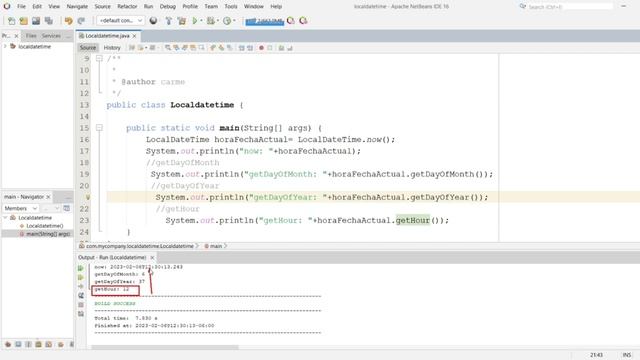This screenshot has height=360, width=640.
Task: Click first filter icon at Navigator bottom
Action: (x=8, y=344)
